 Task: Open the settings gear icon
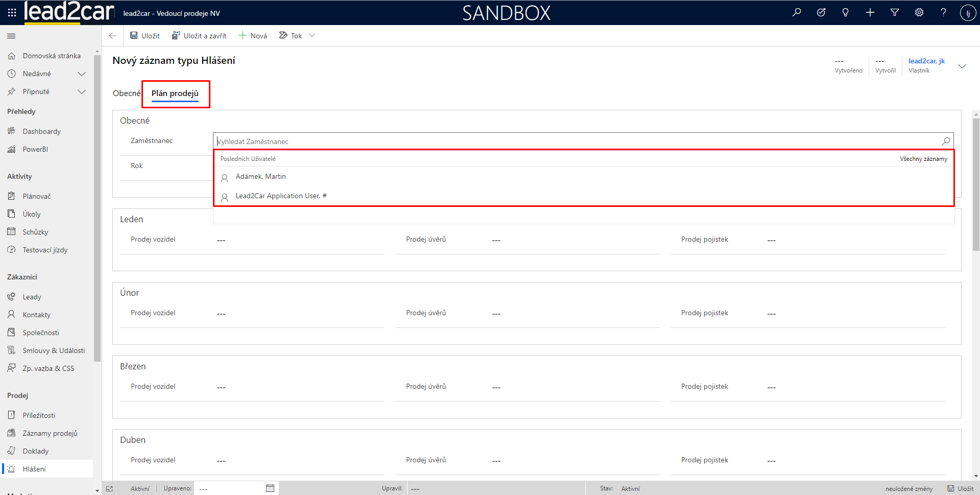[x=919, y=12]
